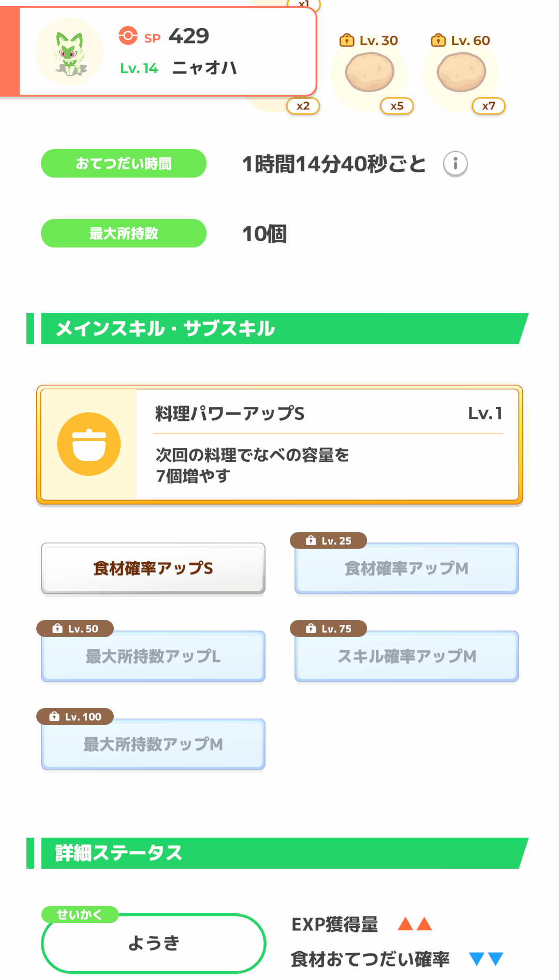The height and width of the screenshot is (980, 559).
Task: Tap the locked スキル確率アップM sub skill
Action: 406,656
